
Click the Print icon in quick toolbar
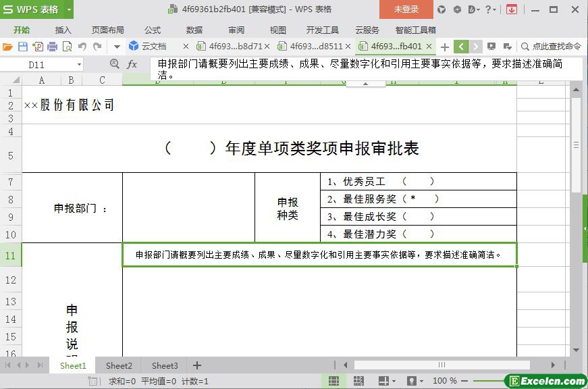[x=52, y=47]
